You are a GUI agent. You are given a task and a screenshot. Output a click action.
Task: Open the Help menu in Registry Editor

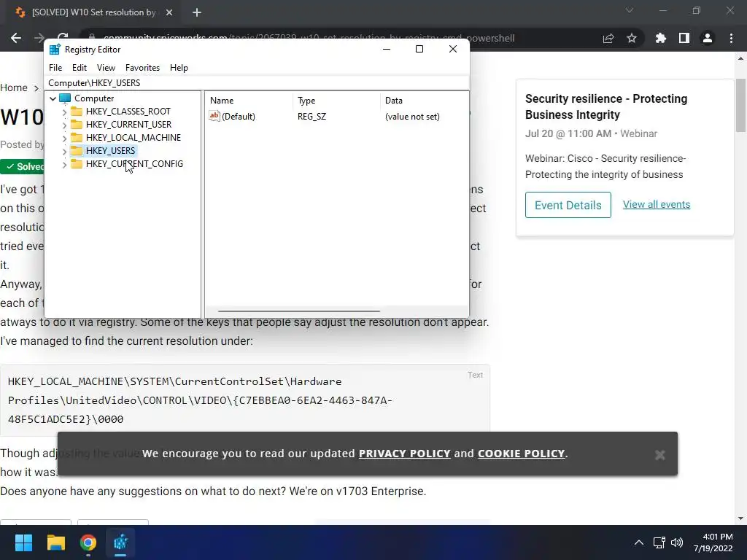click(179, 68)
